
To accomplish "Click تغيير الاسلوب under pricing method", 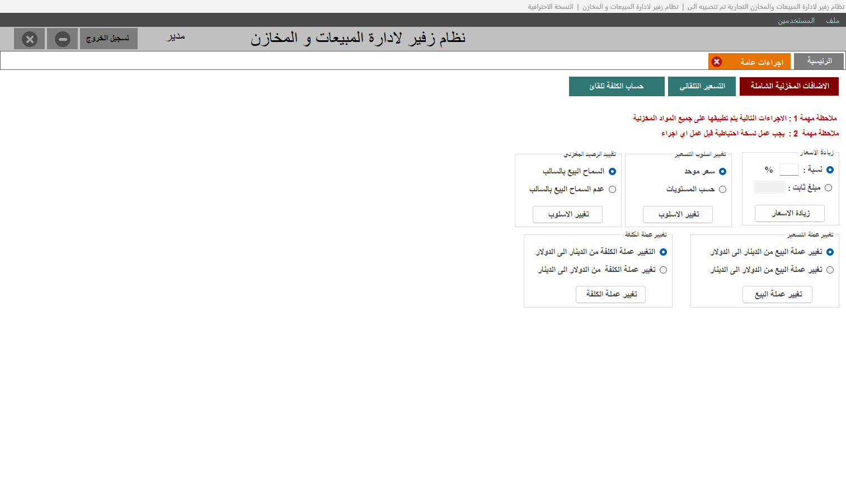I will click(678, 214).
